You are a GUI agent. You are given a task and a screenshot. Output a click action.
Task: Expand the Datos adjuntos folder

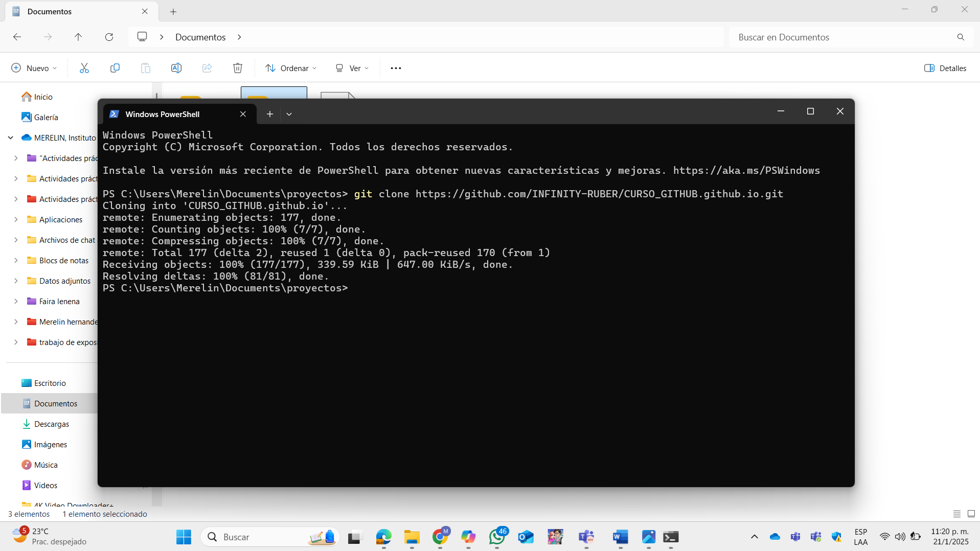[16, 281]
